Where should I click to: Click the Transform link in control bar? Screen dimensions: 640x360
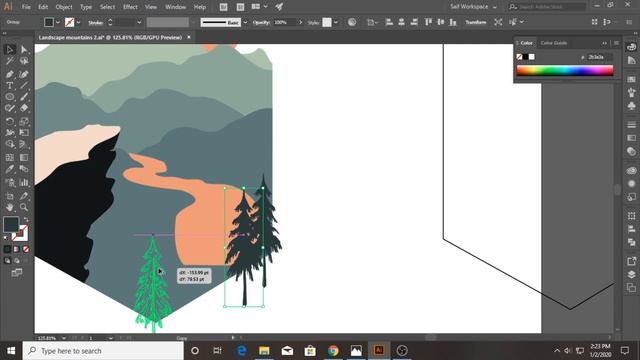click(476, 22)
